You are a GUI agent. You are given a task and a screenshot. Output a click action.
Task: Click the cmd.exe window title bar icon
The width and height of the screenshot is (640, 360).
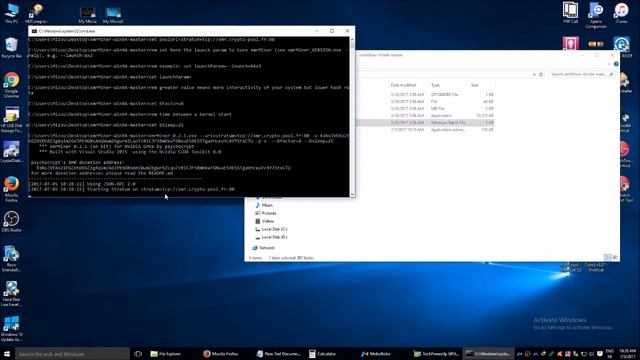coord(34,31)
